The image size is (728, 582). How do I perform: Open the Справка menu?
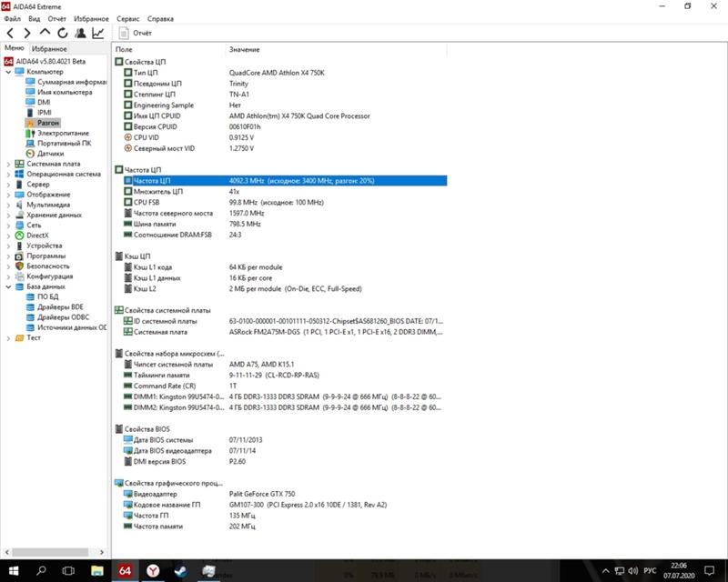[160, 19]
